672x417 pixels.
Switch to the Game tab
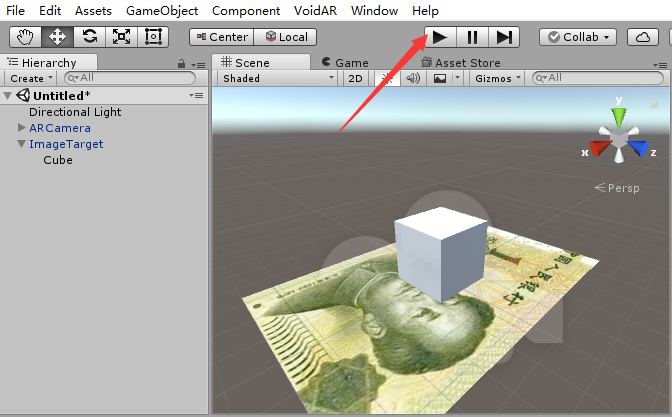click(x=345, y=63)
